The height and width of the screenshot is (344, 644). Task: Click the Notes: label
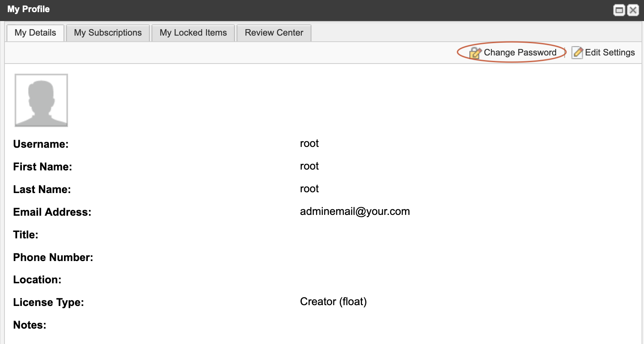(x=30, y=325)
